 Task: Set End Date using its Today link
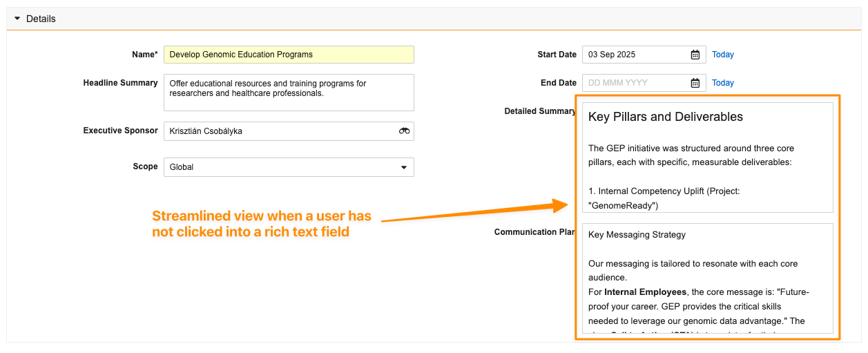(722, 83)
